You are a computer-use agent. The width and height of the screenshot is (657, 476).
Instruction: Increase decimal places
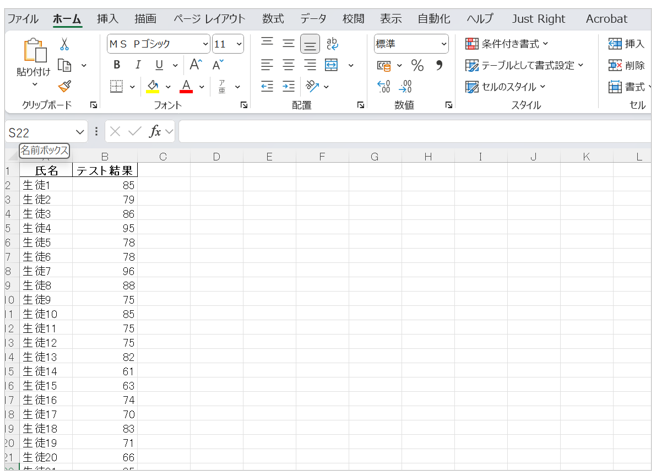pos(384,87)
